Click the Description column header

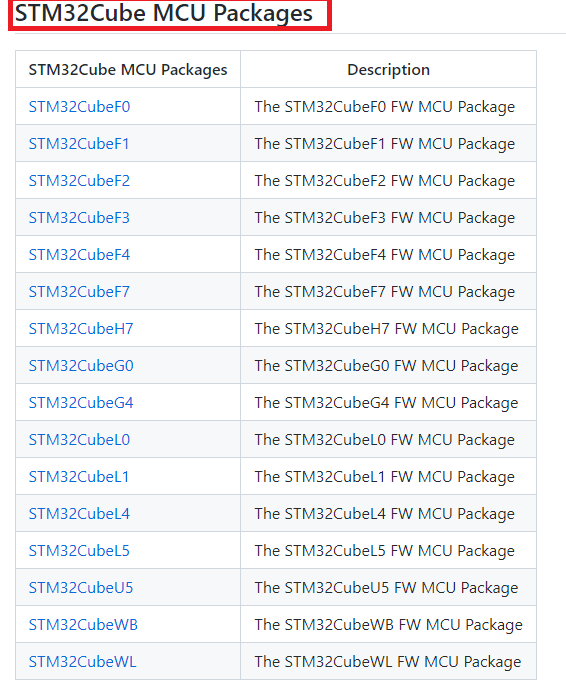pos(388,70)
